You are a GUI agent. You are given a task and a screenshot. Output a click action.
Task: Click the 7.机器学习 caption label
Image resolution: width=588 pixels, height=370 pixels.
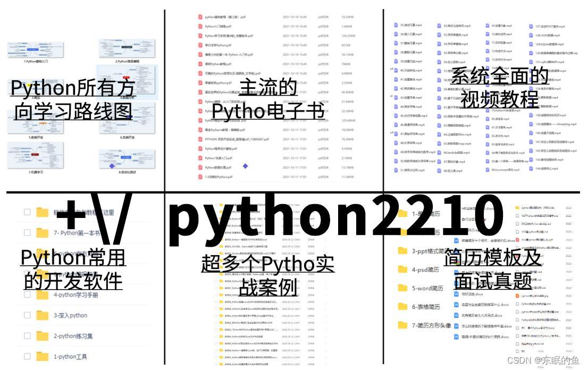pyautogui.click(x=36, y=172)
